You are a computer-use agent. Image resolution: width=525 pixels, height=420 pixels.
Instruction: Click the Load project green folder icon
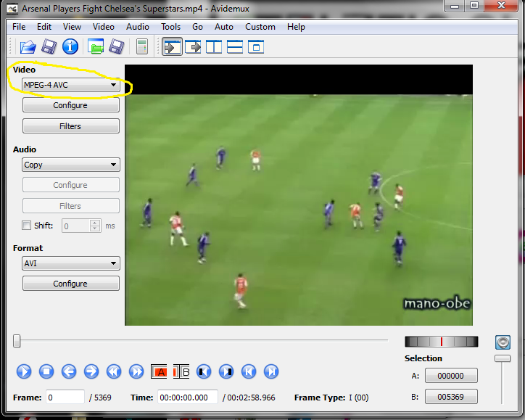point(96,46)
